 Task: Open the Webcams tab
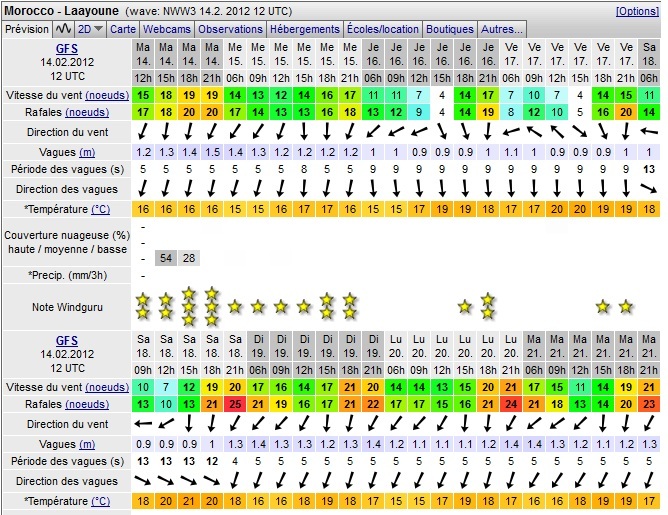click(167, 29)
